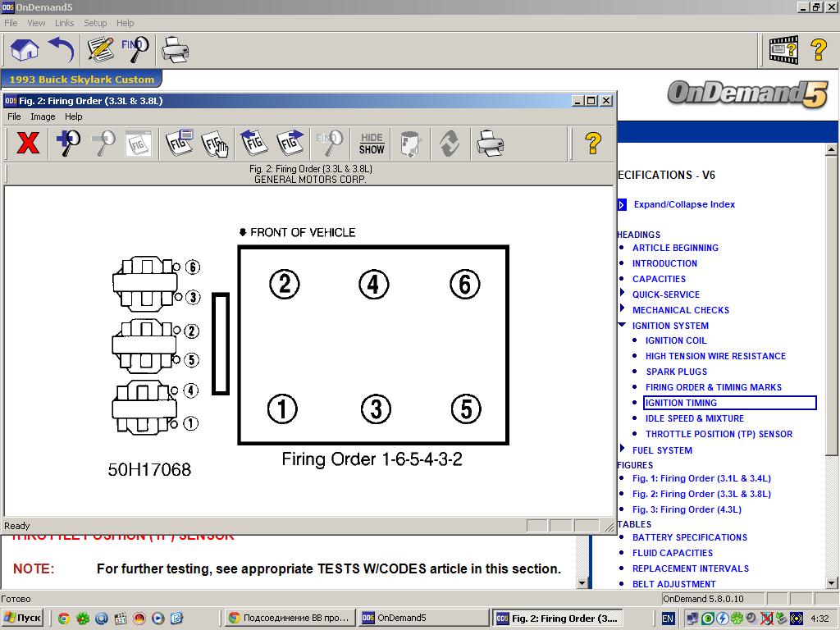The width and height of the screenshot is (840, 630).
Task: Go to next figure with the right-arrow FIG icon
Action: click(290, 144)
